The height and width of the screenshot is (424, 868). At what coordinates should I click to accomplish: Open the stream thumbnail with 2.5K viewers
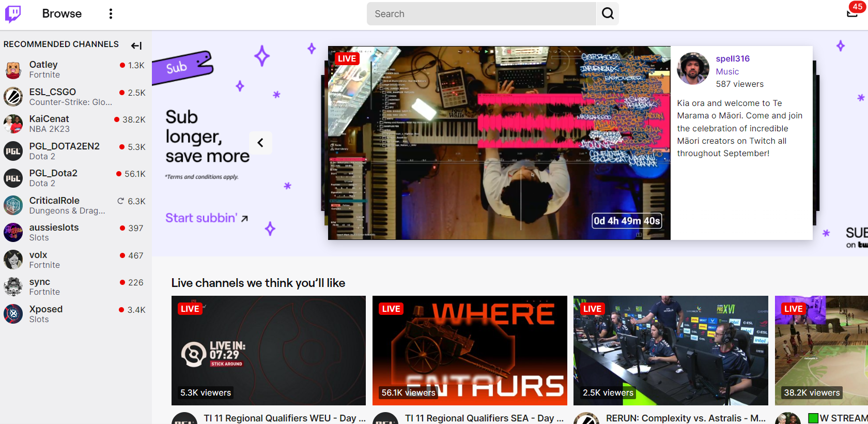pyautogui.click(x=671, y=351)
